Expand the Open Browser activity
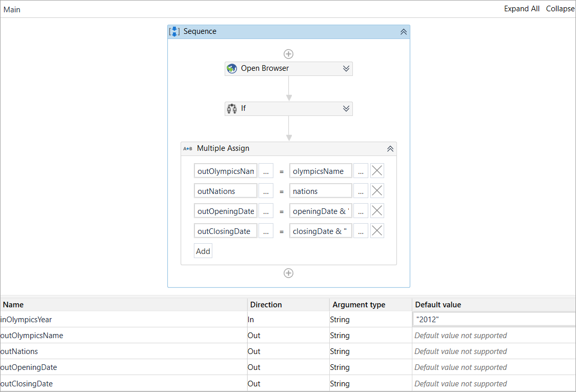Image resolution: width=576 pixels, height=392 pixels. (346, 69)
